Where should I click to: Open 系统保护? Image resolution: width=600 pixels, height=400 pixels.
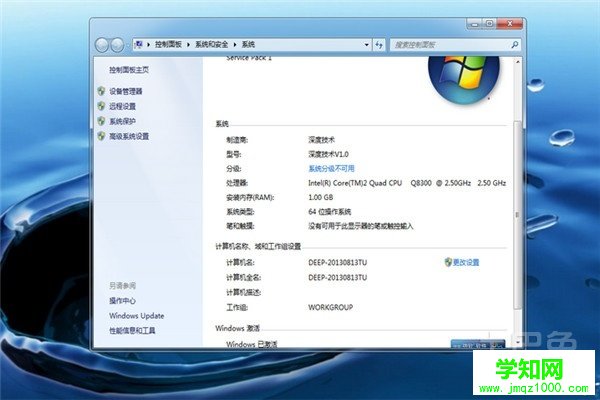tap(122, 121)
